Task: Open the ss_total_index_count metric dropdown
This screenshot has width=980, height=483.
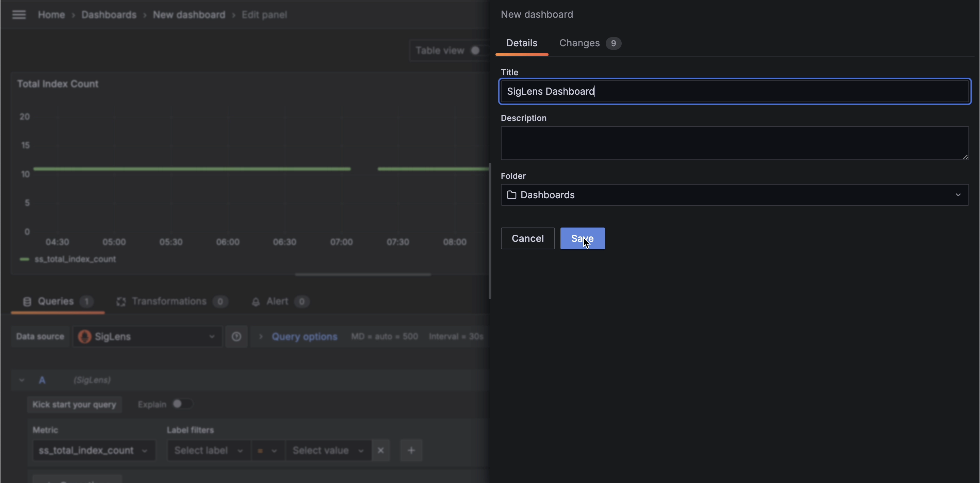Action: pos(94,451)
